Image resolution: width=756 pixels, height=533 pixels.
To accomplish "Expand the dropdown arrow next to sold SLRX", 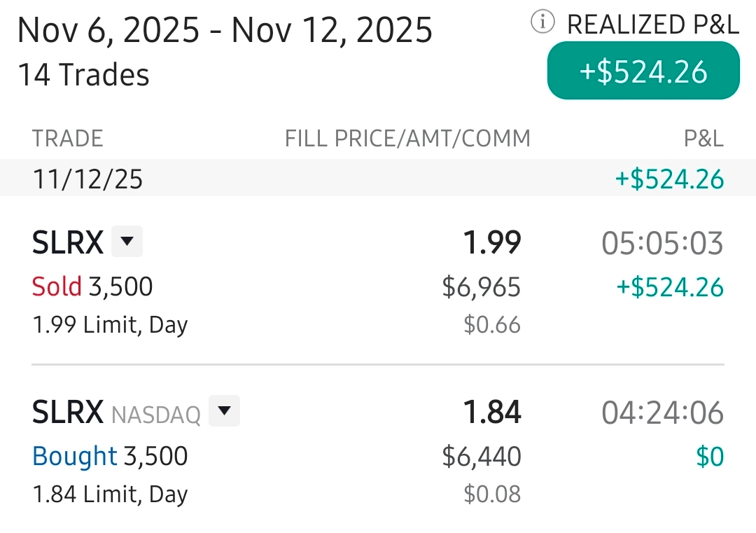I will (127, 242).
